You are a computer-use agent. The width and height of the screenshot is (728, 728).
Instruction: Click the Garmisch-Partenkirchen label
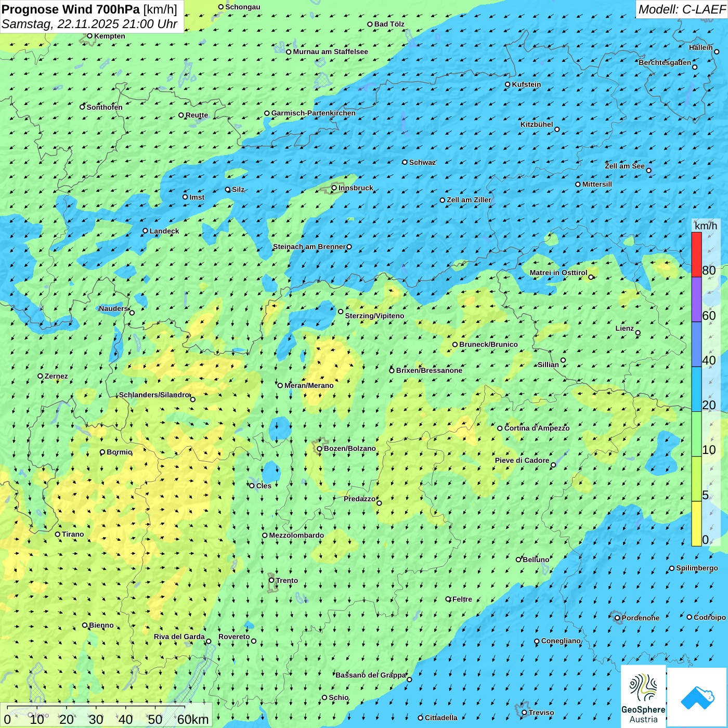pos(313,113)
